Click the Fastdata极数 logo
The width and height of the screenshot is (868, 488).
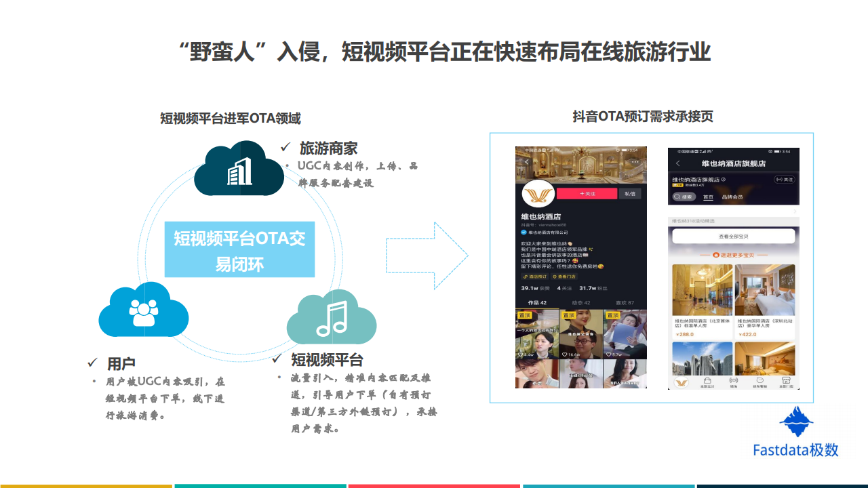795,432
